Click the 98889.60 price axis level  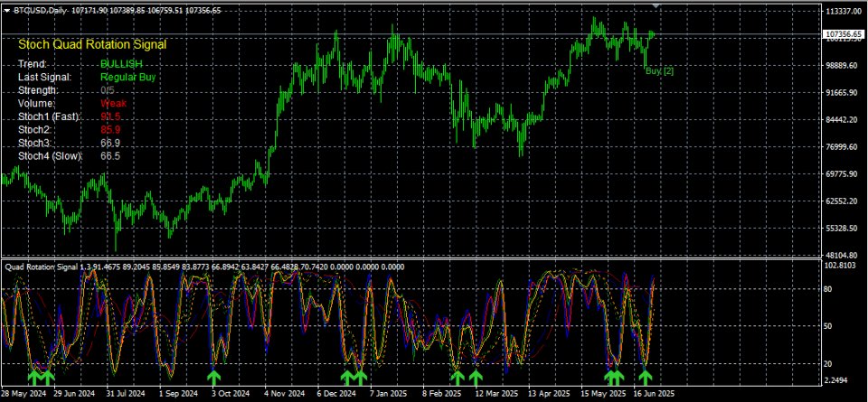pos(842,66)
